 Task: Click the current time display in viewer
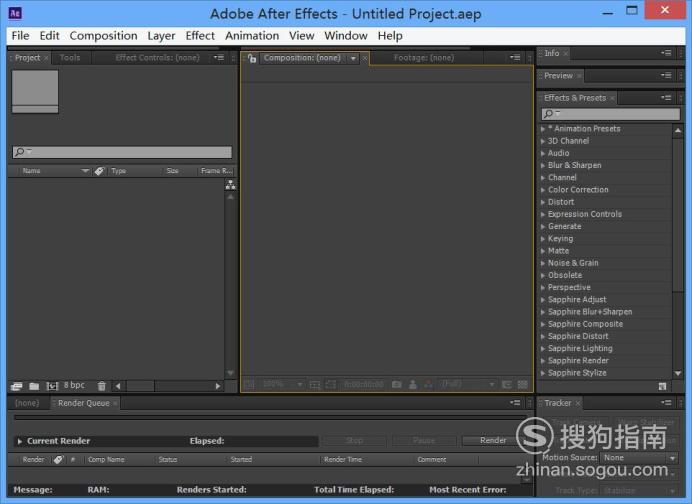[364, 384]
